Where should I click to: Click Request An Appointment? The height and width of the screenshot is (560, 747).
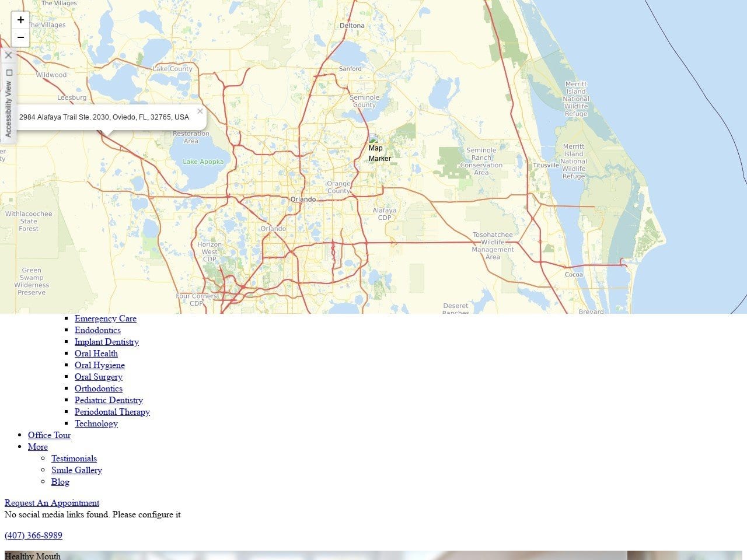[52, 503]
